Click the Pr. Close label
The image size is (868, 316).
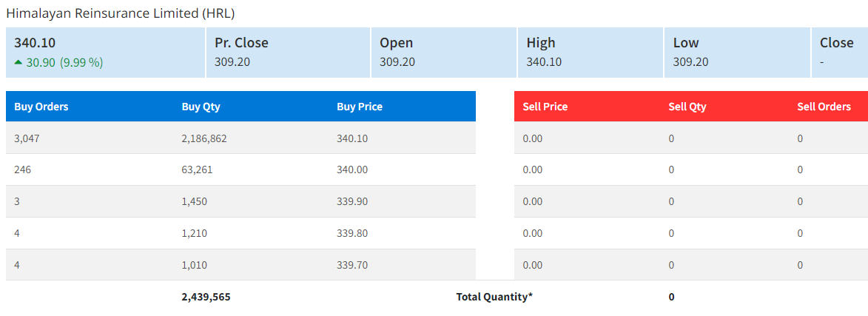point(241,43)
